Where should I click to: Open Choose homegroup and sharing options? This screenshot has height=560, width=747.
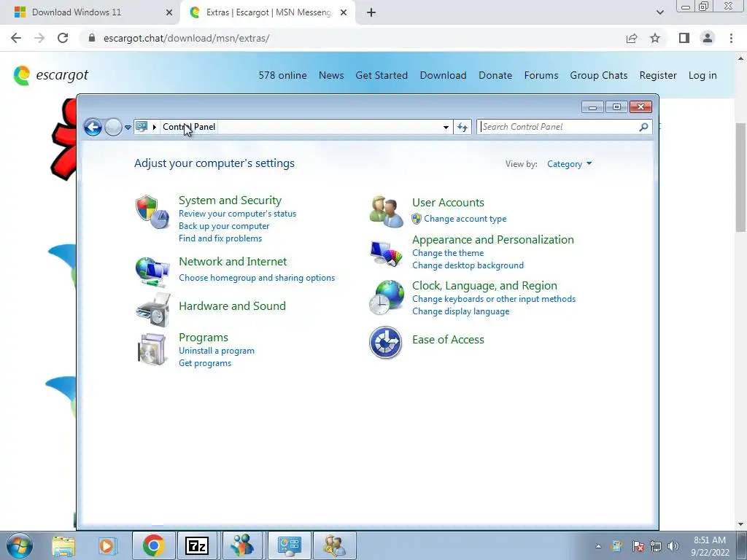(x=257, y=278)
